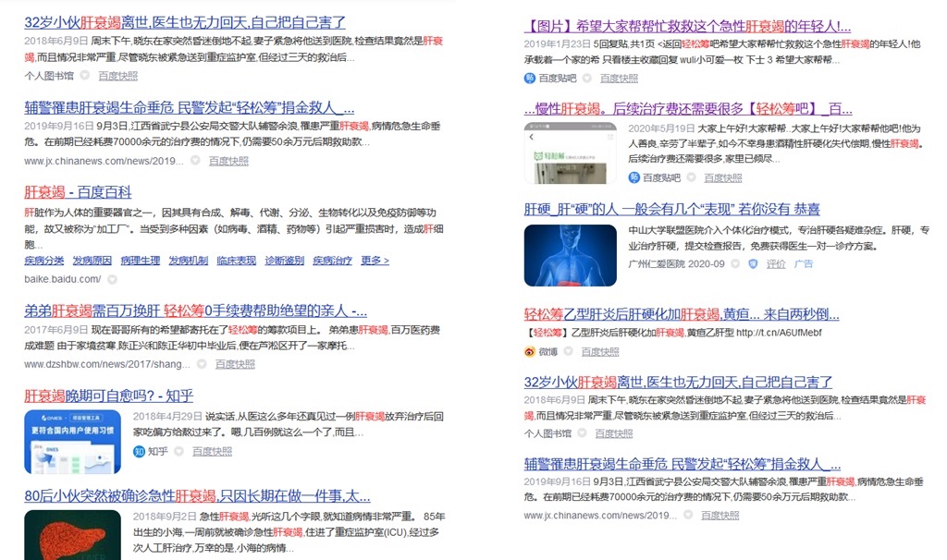Click the 广州仁爱医院 2020-09 source text
This screenshot has width=947, height=560.
click(676, 263)
